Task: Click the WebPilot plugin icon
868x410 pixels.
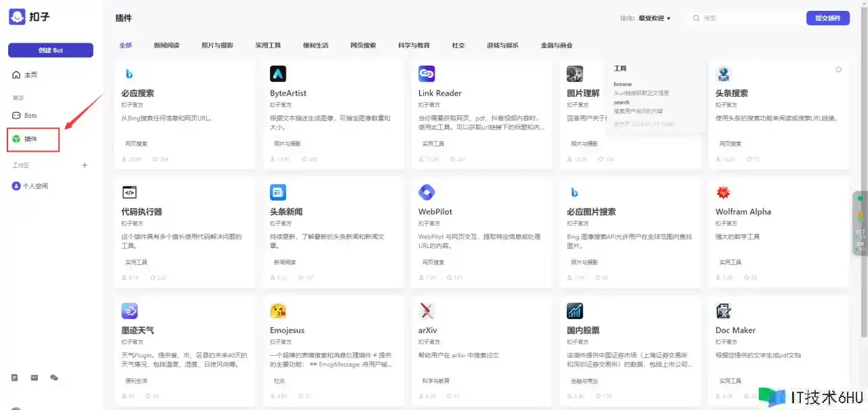Action: pyautogui.click(x=427, y=192)
